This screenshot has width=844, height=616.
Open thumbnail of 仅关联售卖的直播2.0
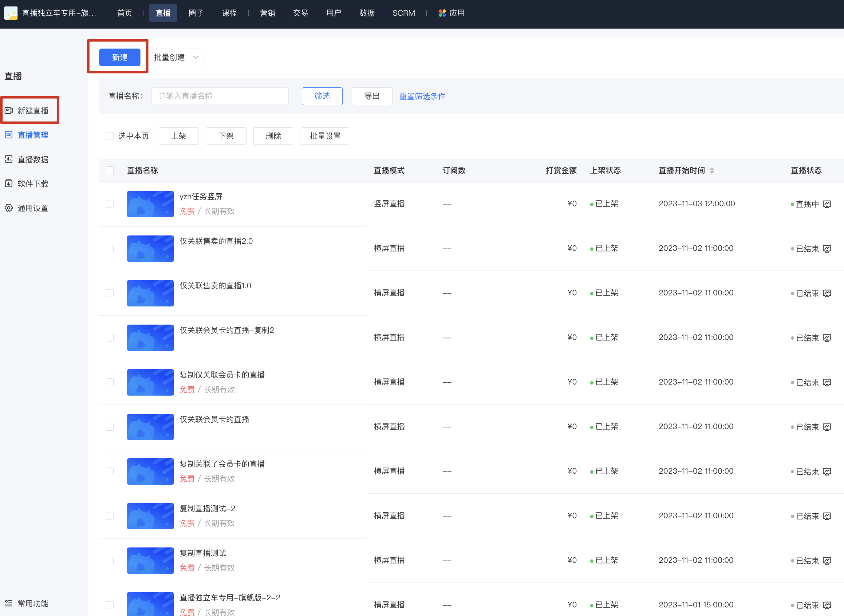coord(150,248)
